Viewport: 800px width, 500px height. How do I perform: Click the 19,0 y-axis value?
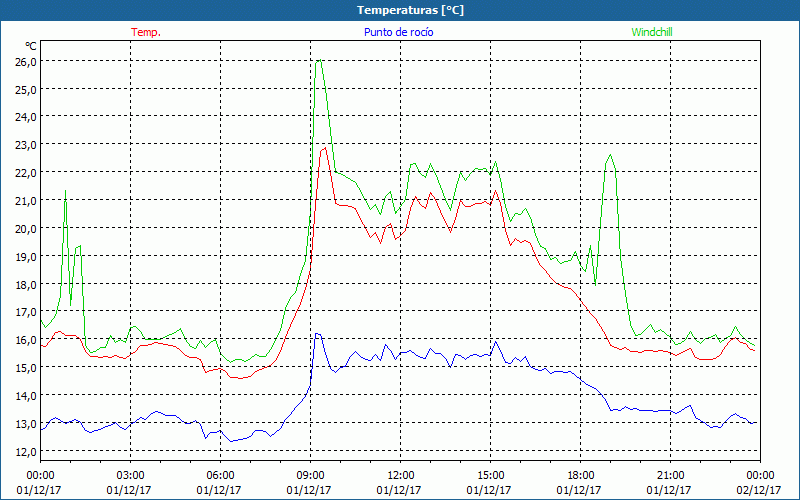pyautogui.click(x=26, y=256)
